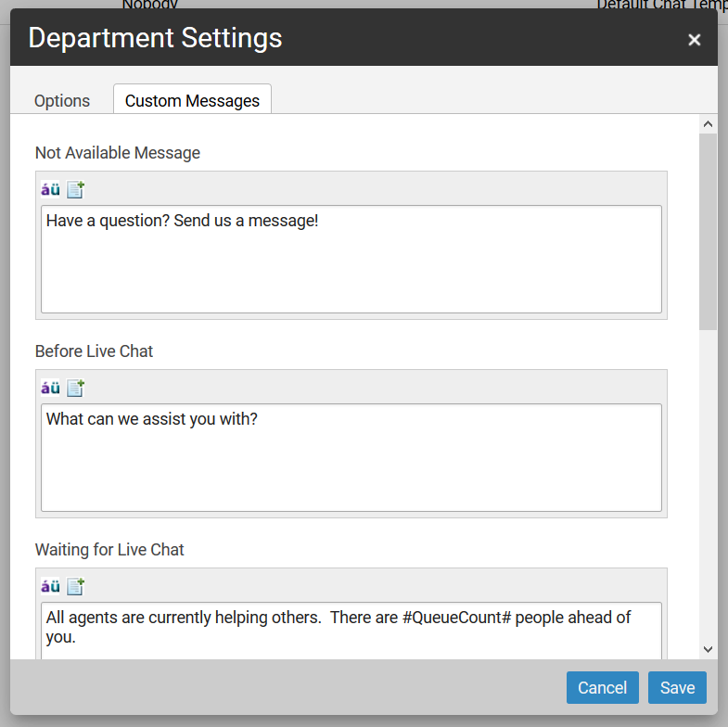This screenshot has height=727, width=728.
Task: Click the vertical scrollbar thumb
Action: click(708, 232)
